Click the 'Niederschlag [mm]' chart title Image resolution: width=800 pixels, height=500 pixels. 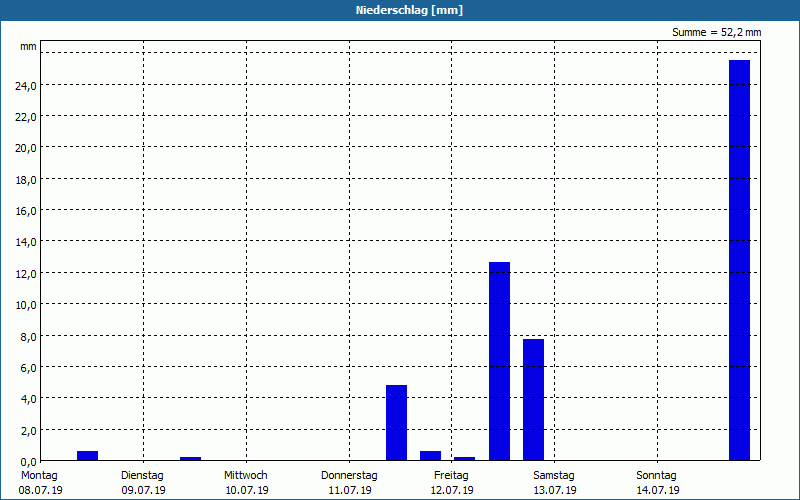[x=409, y=10]
